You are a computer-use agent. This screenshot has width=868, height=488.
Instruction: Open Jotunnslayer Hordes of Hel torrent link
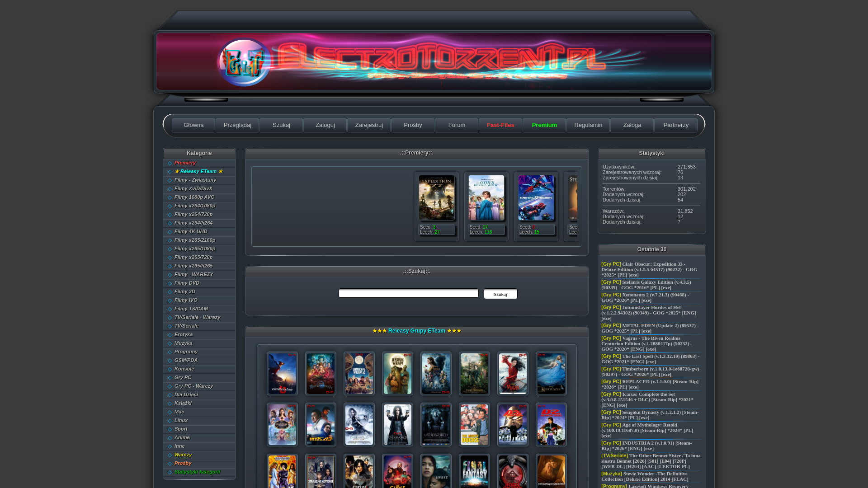(649, 313)
